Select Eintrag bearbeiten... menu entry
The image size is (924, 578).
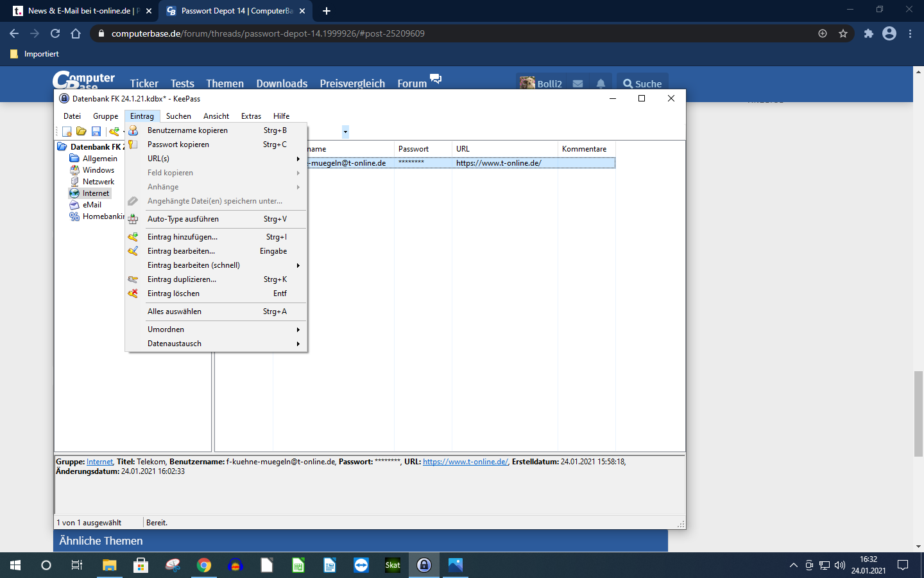[x=217, y=251]
